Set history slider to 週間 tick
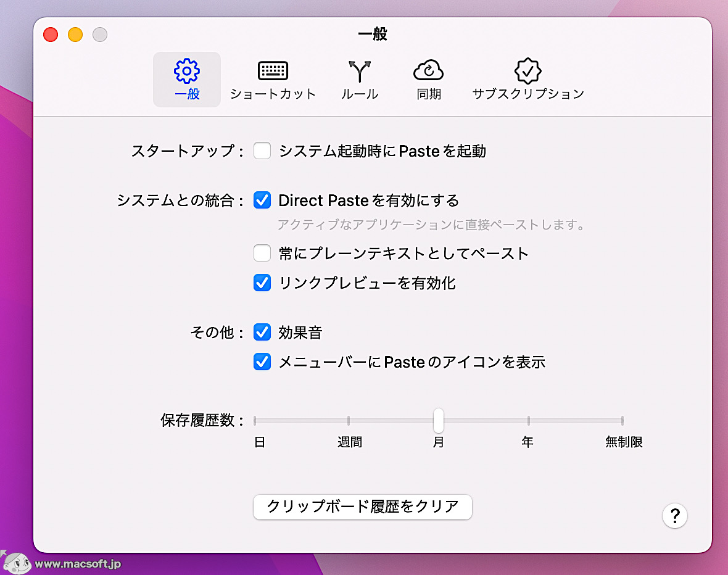Screen dimensions: 728x575 pyautogui.click(x=349, y=421)
